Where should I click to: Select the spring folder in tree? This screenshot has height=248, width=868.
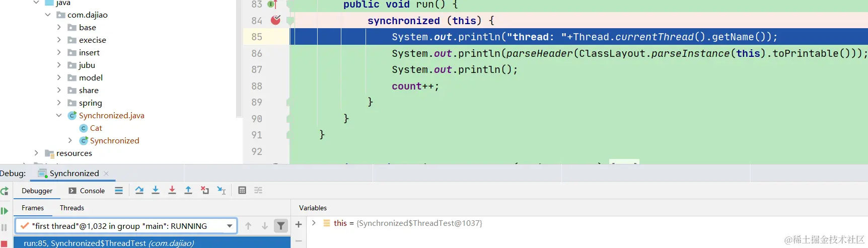(90, 103)
